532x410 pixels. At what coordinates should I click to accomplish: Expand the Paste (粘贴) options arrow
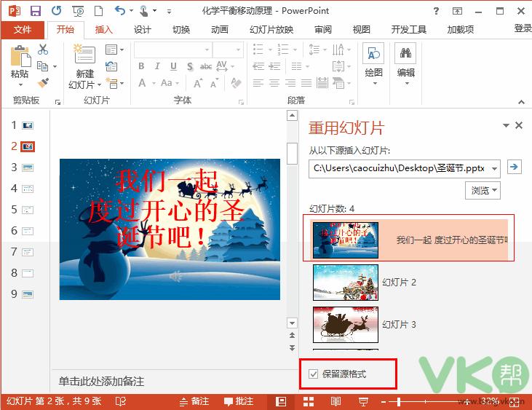click(x=20, y=85)
